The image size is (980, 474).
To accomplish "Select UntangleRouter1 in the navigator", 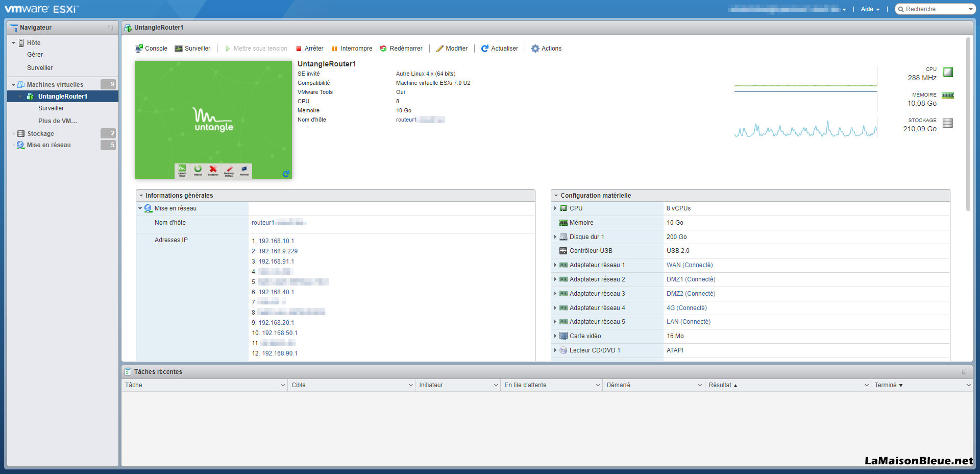I will [63, 97].
